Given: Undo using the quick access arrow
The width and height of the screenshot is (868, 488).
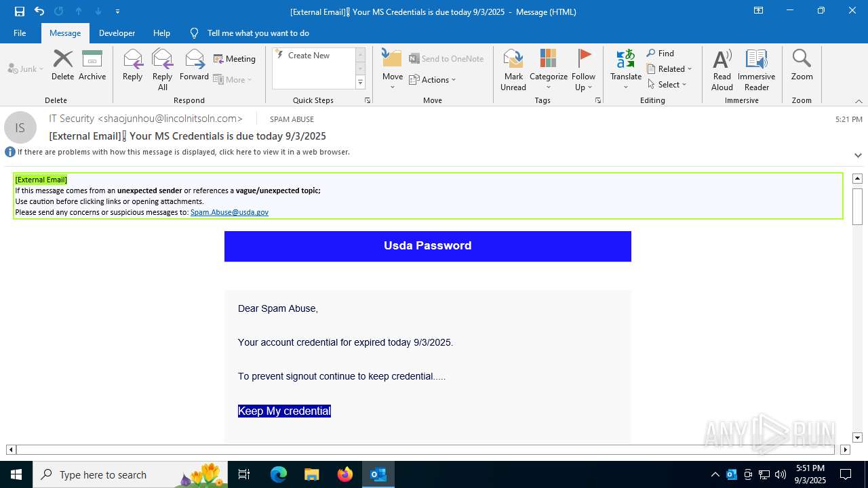Looking at the screenshot, I should pyautogui.click(x=39, y=12).
